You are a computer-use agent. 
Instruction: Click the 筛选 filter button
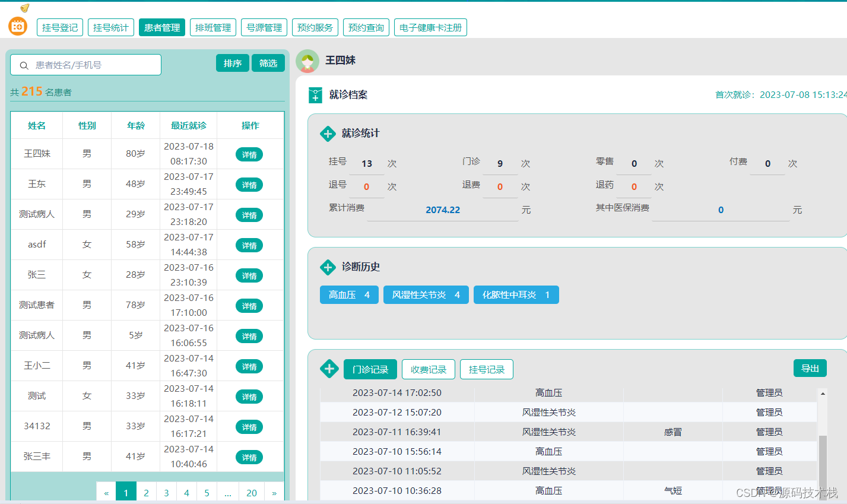pos(268,62)
